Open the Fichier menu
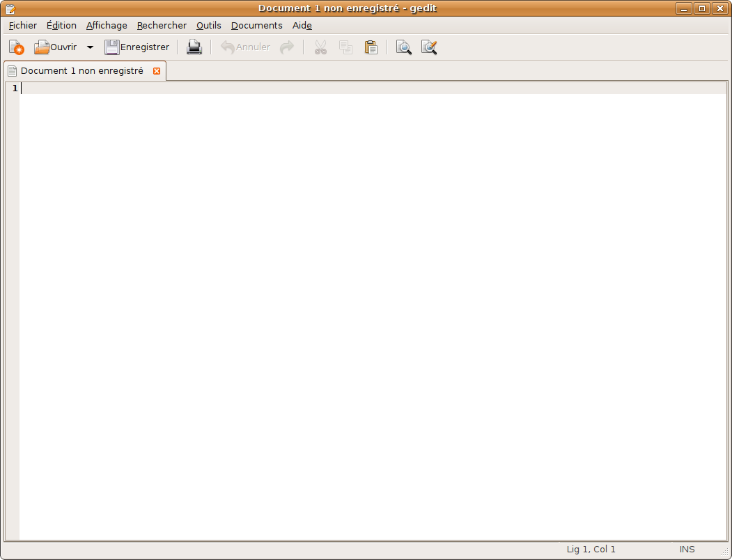 (23, 25)
